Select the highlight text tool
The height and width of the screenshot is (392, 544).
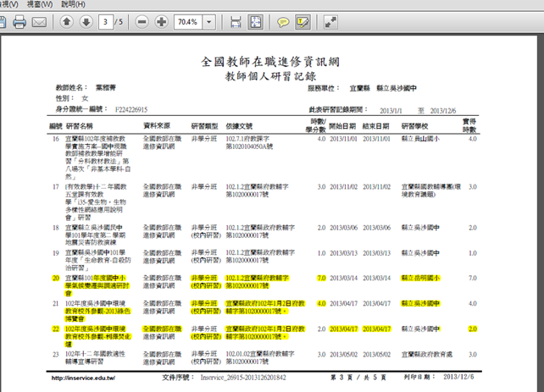pos(303,21)
